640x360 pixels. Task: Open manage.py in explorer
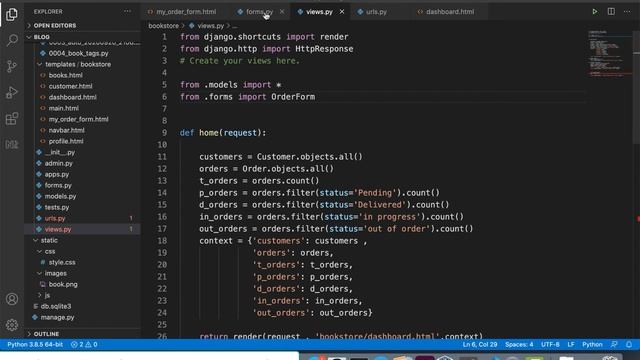57,318
